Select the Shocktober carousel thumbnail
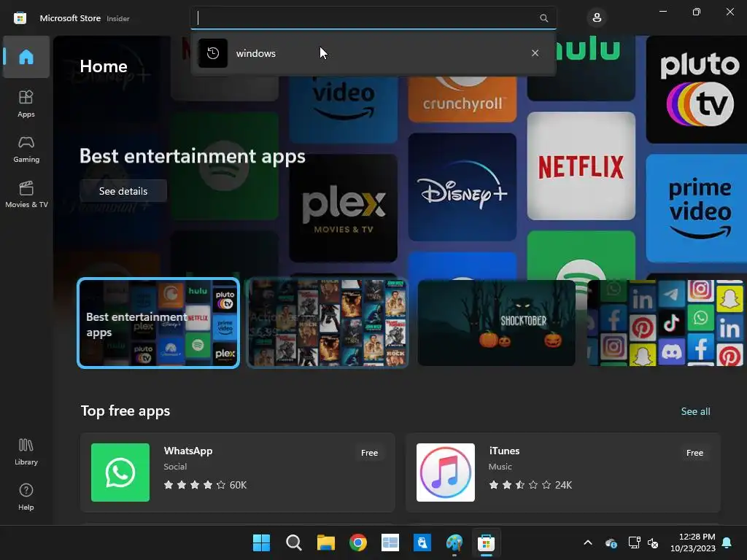Viewport: 747px width, 560px height. tap(496, 323)
